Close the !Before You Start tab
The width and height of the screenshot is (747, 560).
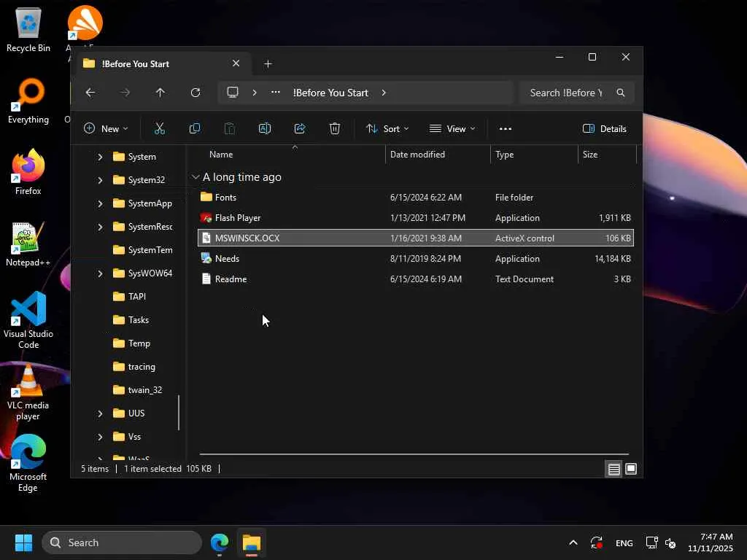click(x=236, y=63)
